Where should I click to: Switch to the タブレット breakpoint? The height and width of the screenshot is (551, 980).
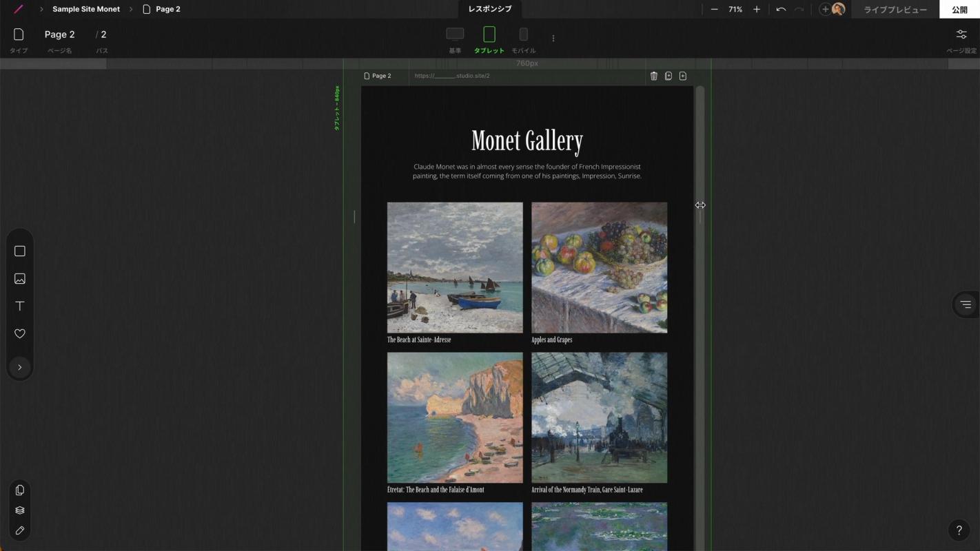tap(489, 39)
